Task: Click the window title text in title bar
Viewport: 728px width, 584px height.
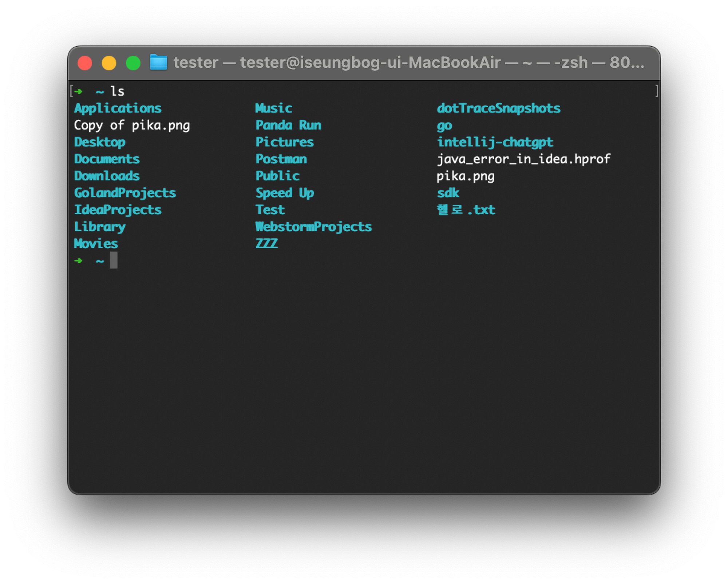Action: coord(408,63)
